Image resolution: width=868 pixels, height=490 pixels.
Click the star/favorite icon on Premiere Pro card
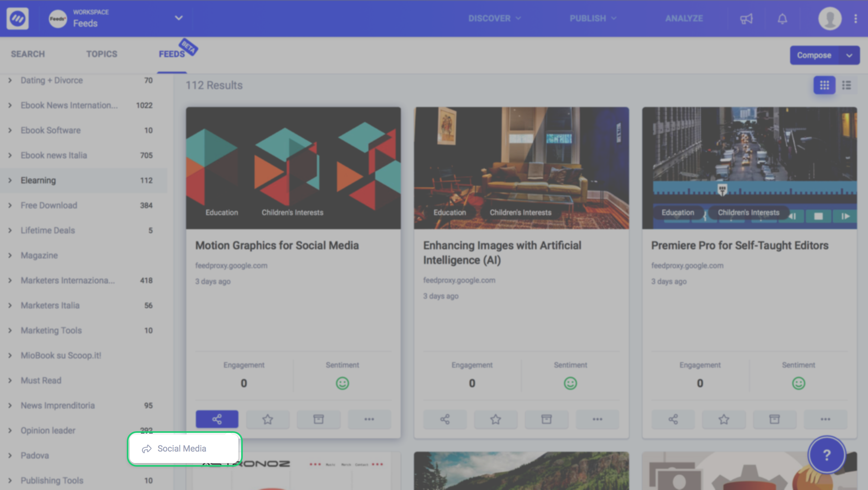pos(724,419)
